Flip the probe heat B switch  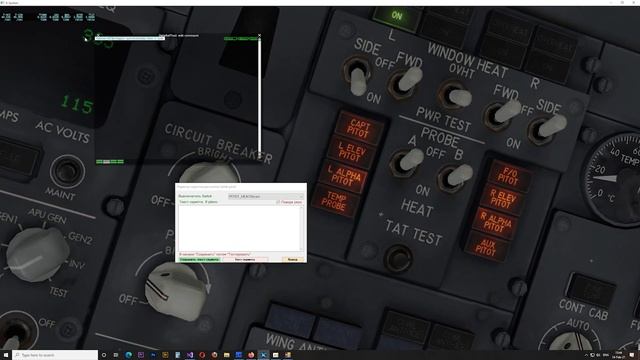[455, 177]
